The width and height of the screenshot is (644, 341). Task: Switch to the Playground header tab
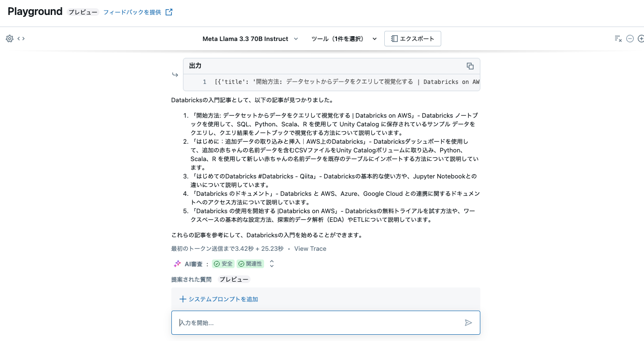pos(35,11)
